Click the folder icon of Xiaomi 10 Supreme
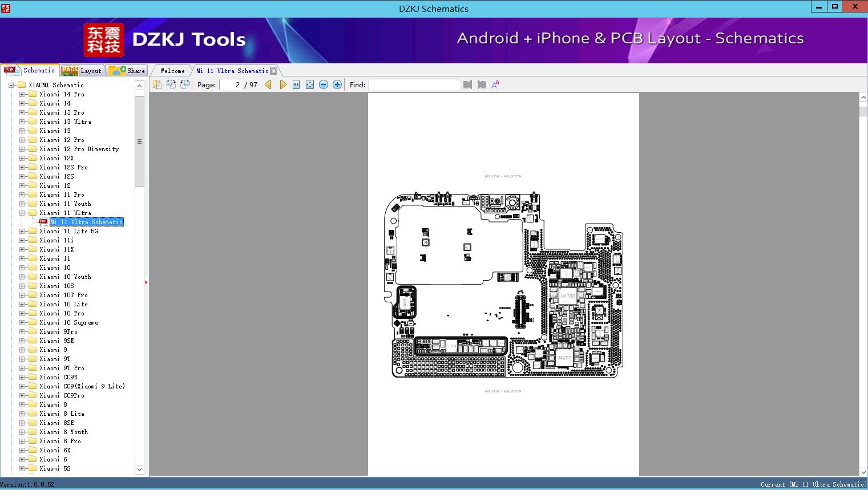 coord(33,322)
